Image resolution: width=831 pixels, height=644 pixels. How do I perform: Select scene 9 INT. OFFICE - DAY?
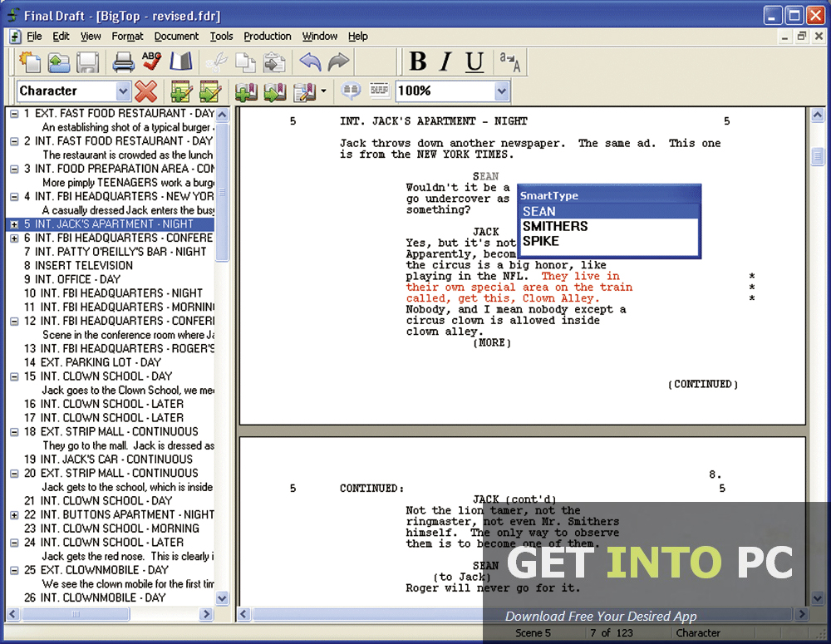coord(72,279)
